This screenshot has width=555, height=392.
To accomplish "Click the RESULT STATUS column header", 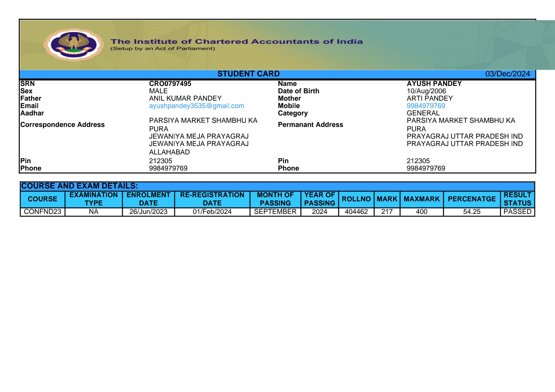I will 517,199.
